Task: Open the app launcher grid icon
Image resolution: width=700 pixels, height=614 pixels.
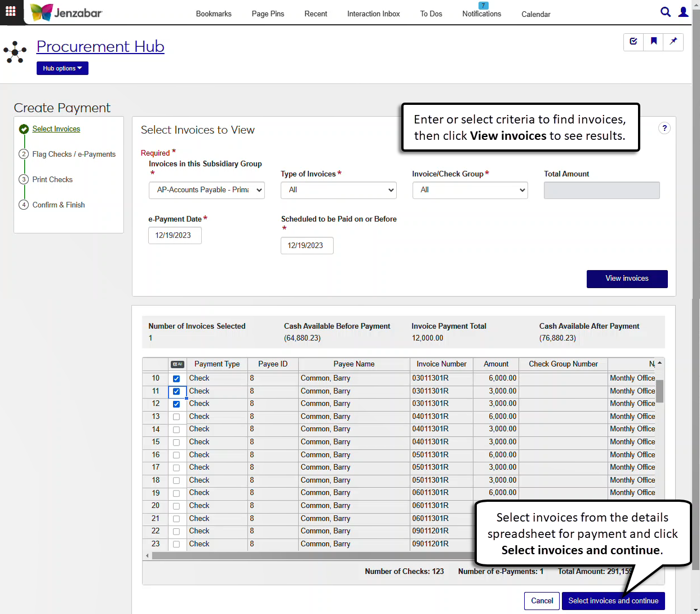Action: pyautogui.click(x=11, y=11)
